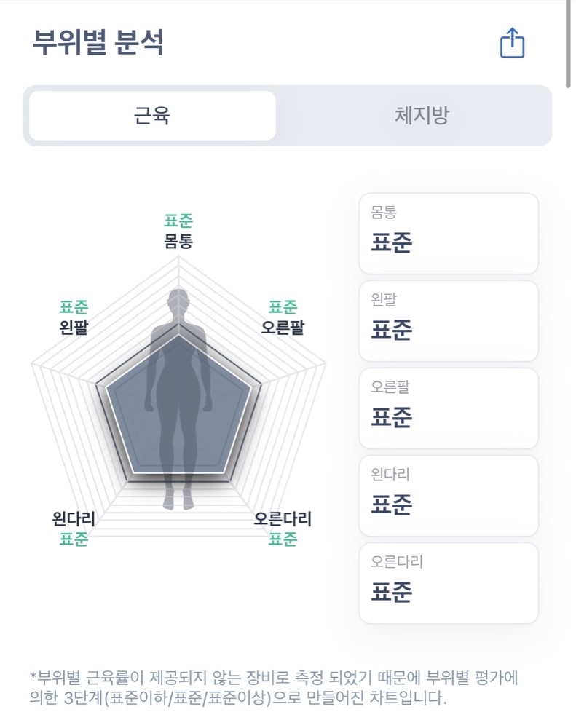
Task: Switch to the 체지방 tab
Action: tap(422, 116)
